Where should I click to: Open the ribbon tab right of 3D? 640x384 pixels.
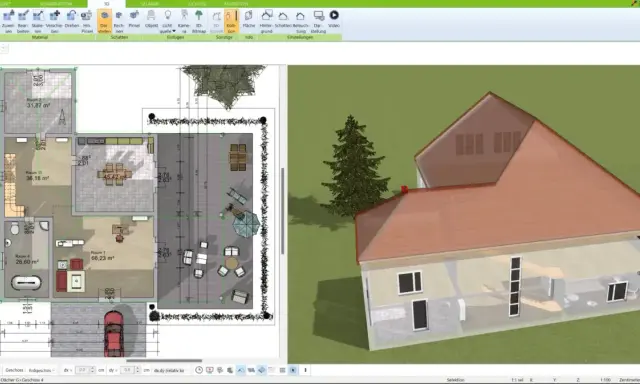click(149, 4)
